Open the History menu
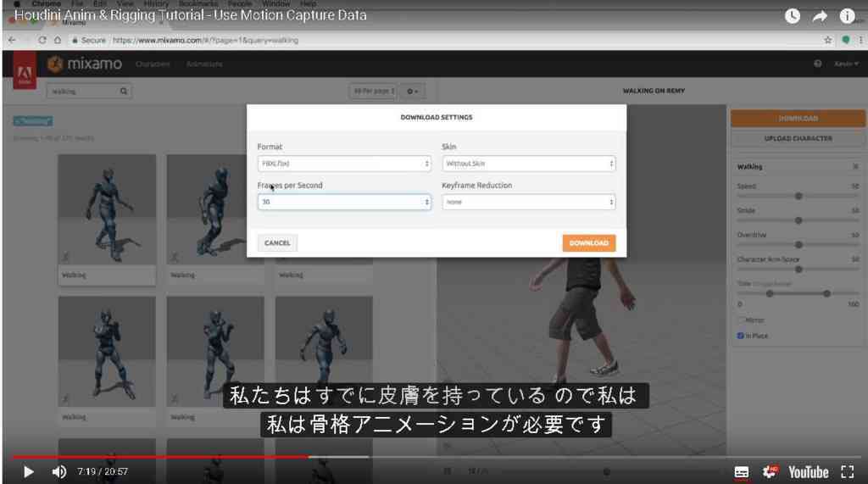The image size is (868, 484). click(x=156, y=3)
